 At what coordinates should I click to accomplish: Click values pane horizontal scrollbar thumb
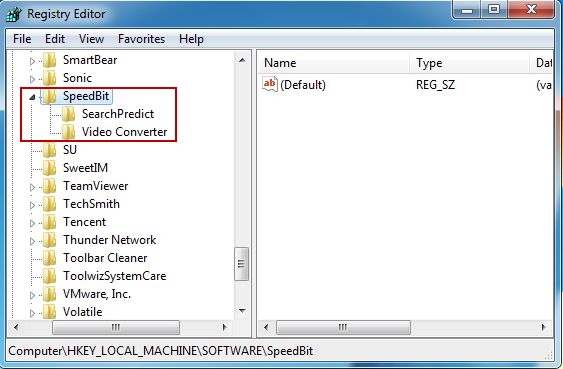pos(343,327)
